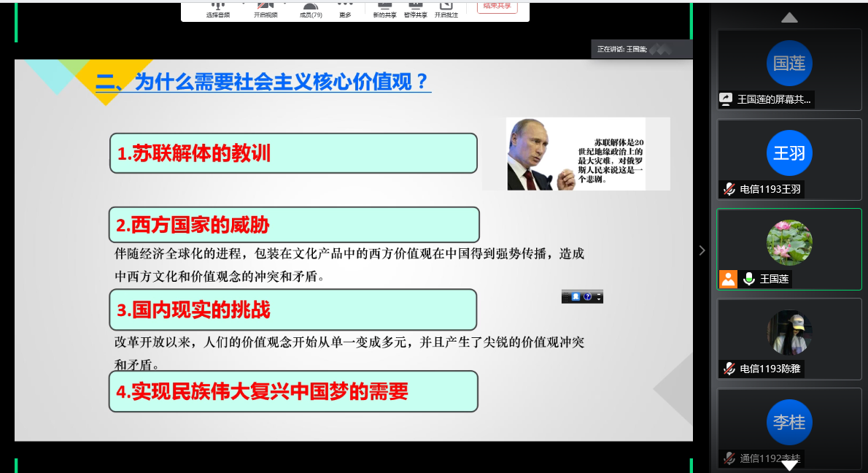
Task: Pause sharing with 暂停共享
Action: [x=415, y=10]
